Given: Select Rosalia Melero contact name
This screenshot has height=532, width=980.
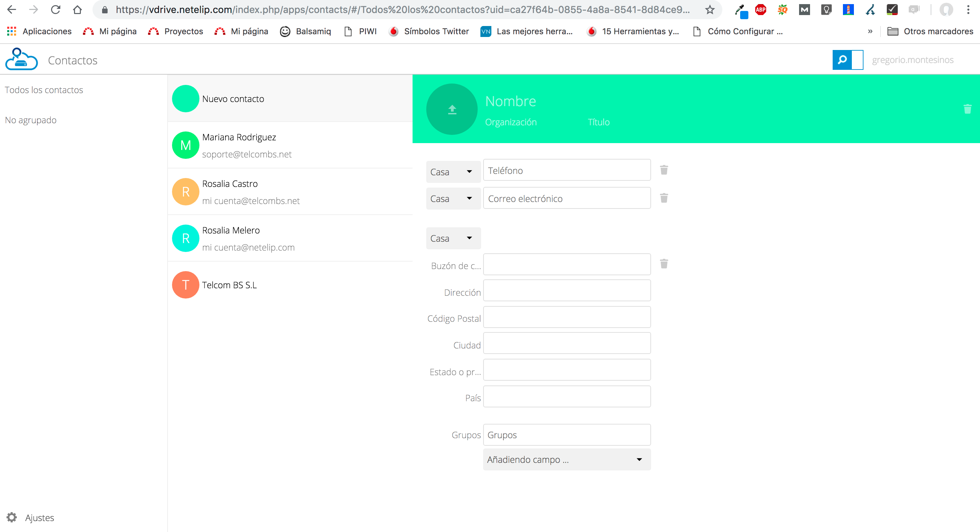Looking at the screenshot, I should click(231, 230).
